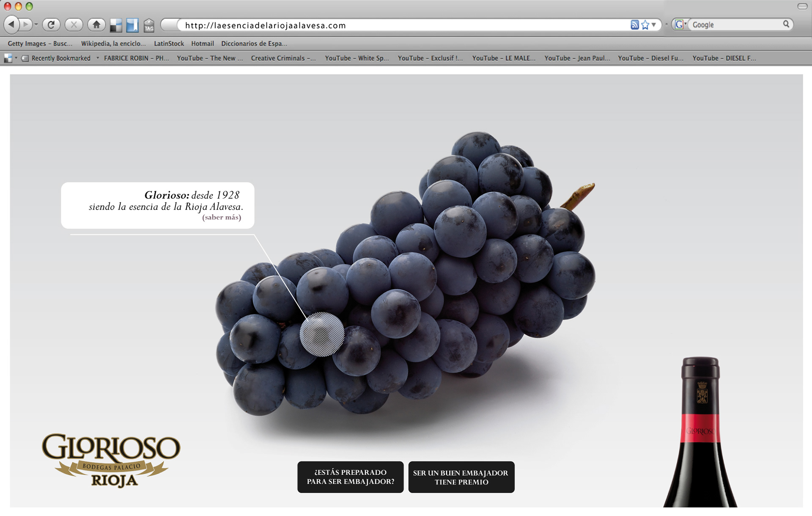Bookmark page with the star icon
The image size is (812, 516).
pos(645,25)
